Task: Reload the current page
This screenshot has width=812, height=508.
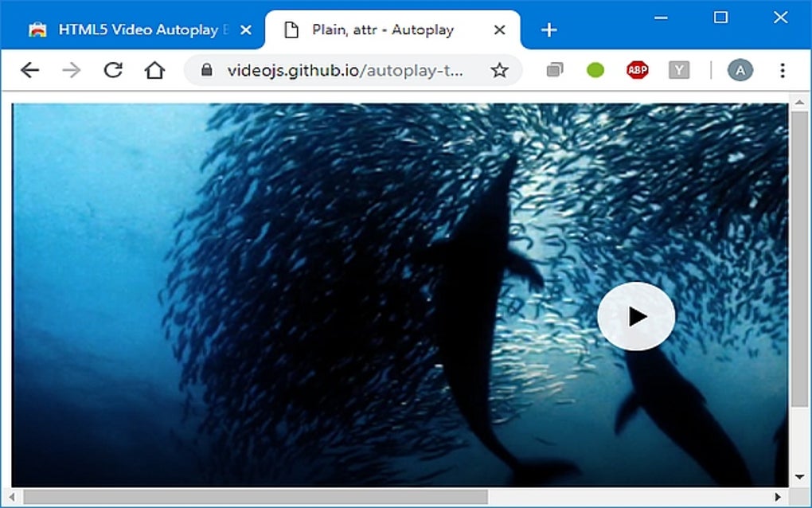Action: pos(113,69)
